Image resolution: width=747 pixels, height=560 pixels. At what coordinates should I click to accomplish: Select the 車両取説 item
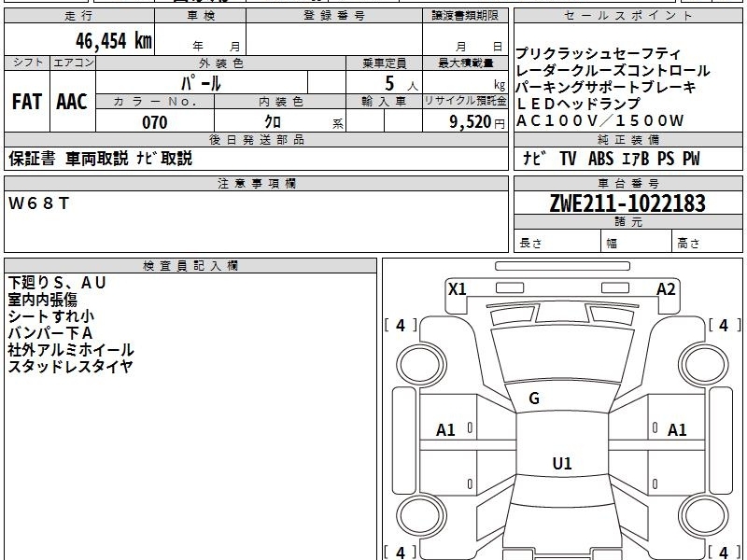(x=97, y=159)
